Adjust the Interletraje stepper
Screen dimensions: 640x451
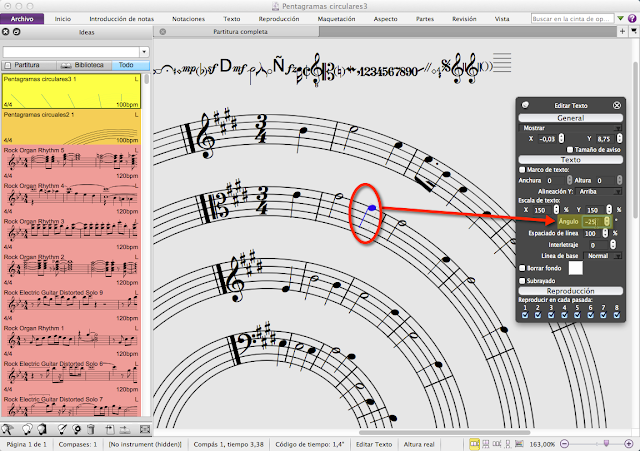613,244
